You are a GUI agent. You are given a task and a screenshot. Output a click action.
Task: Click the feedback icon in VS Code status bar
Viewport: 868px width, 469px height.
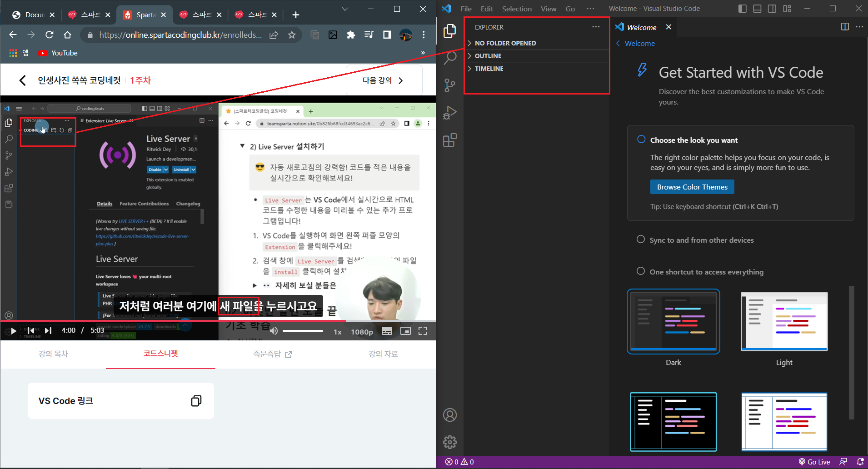click(843, 462)
